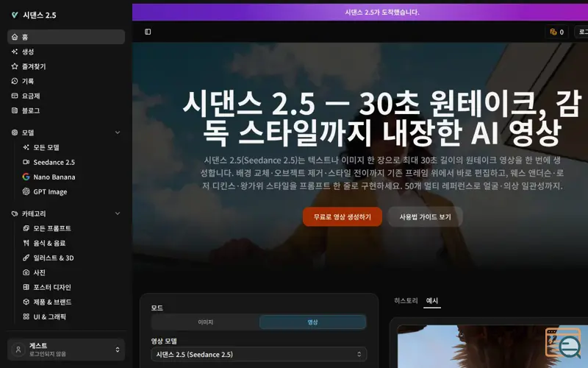The image size is (588, 368).
Task: Open 기록 in the sidebar
Action: (66, 81)
